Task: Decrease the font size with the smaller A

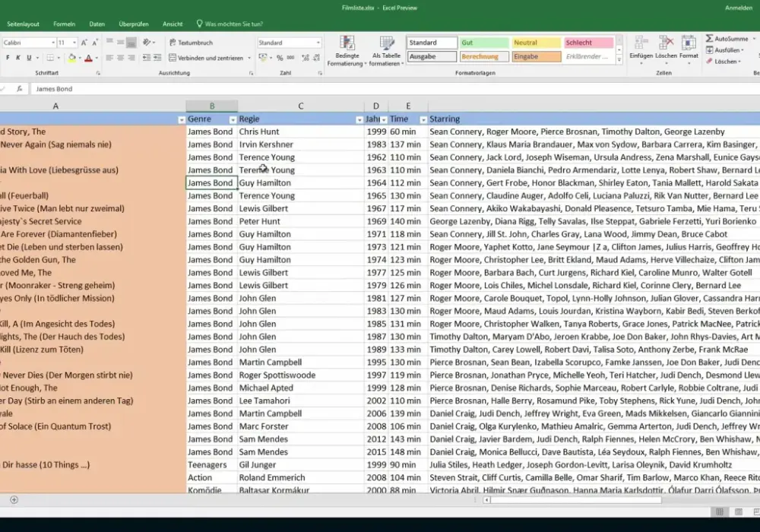Action: pos(95,43)
